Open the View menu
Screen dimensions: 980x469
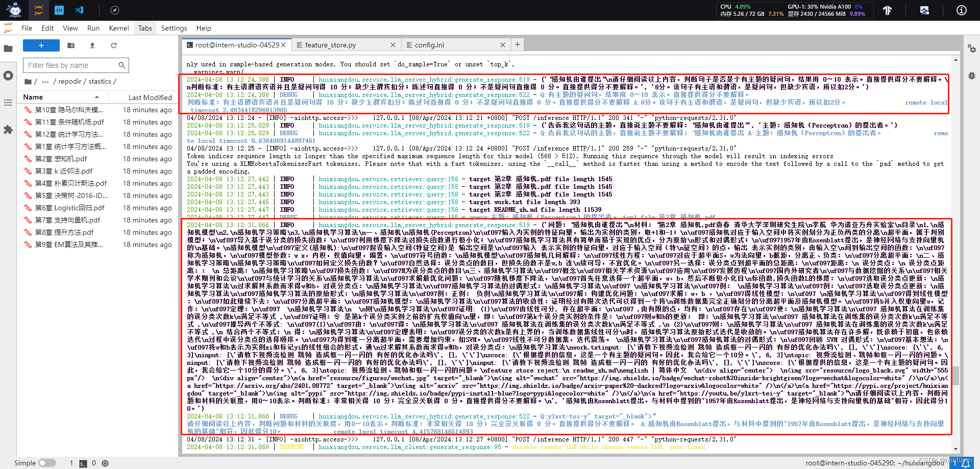coord(70,28)
